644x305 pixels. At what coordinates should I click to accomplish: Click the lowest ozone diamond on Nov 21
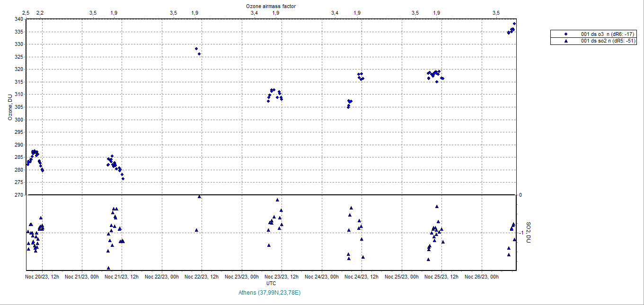[x=123, y=179]
